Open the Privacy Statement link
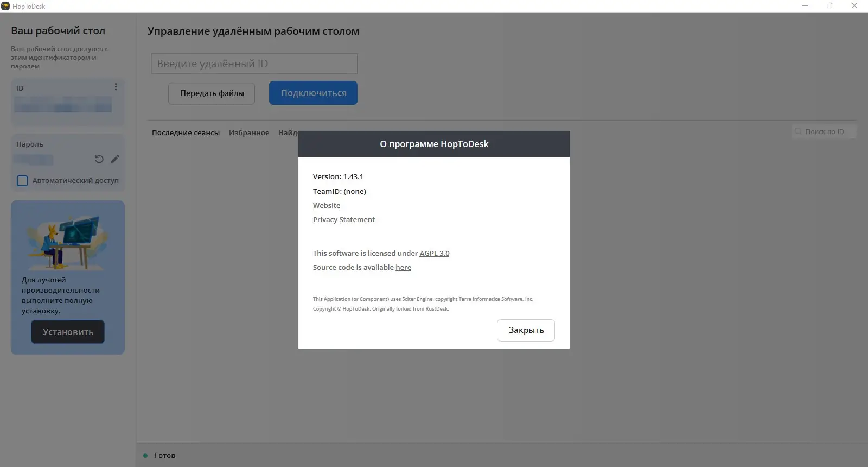The width and height of the screenshot is (868, 467). pyautogui.click(x=344, y=219)
